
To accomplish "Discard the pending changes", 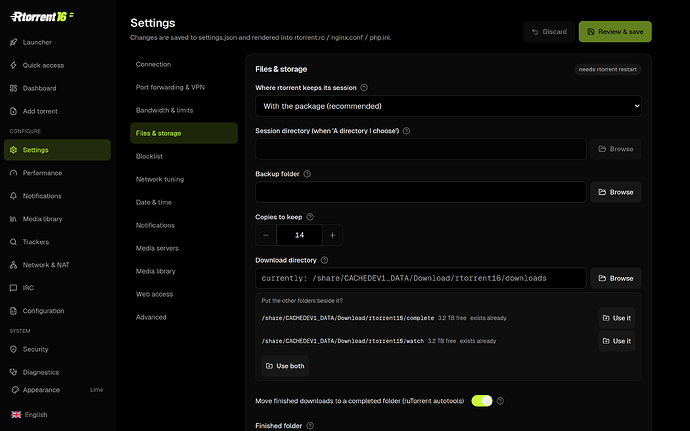I will [549, 32].
